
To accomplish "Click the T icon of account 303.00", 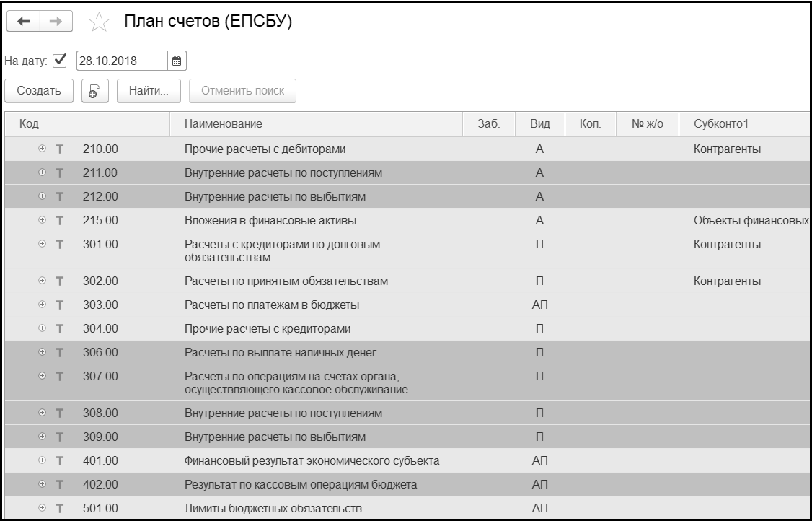I will [x=60, y=305].
